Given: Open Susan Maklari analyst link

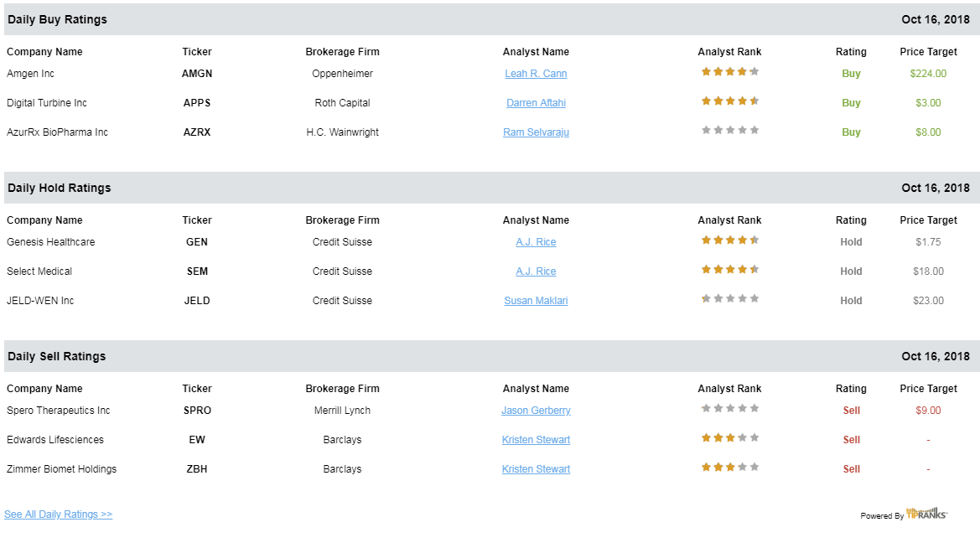Looking at the screenshot, I should (x=536, y=301).
